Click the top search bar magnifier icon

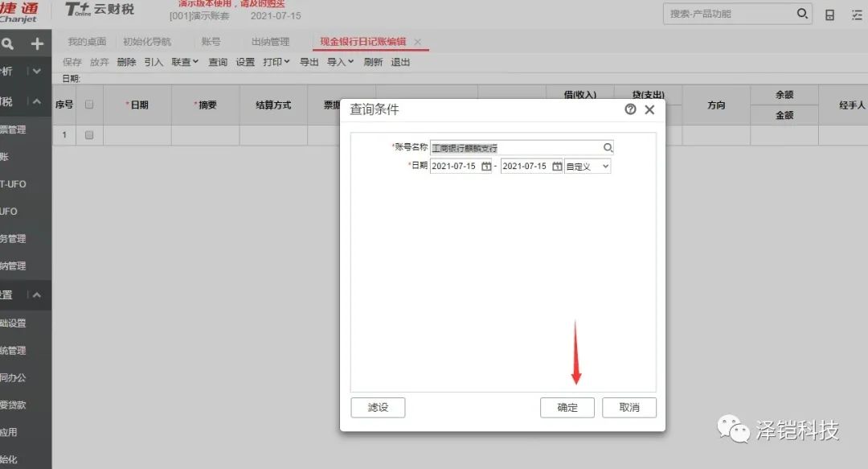tap(801, 14)
